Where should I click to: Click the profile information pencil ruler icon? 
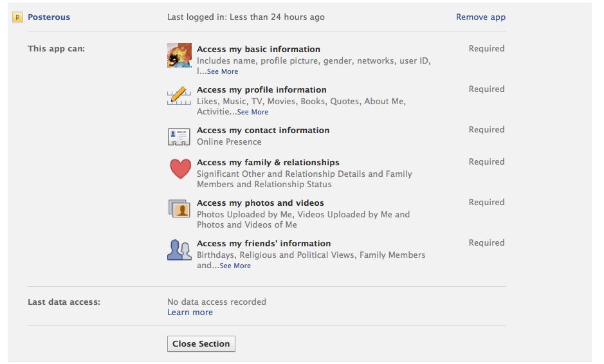(x=179, y=96)
